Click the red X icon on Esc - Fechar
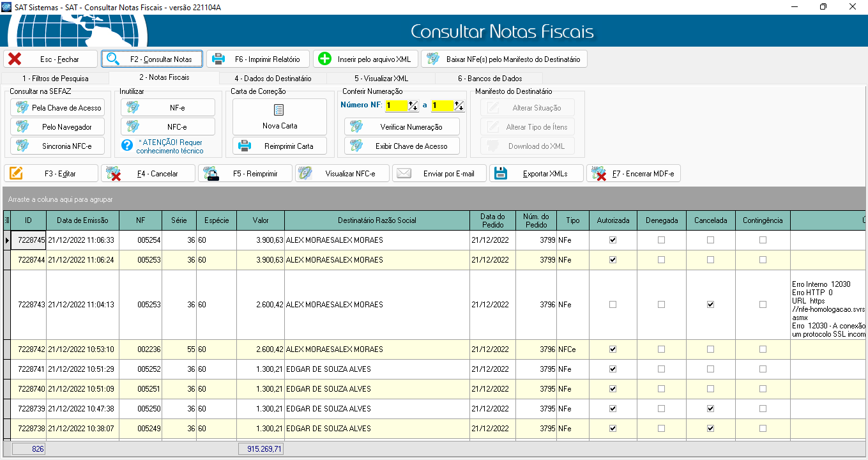Screen dimensions: 868x460 15,59
